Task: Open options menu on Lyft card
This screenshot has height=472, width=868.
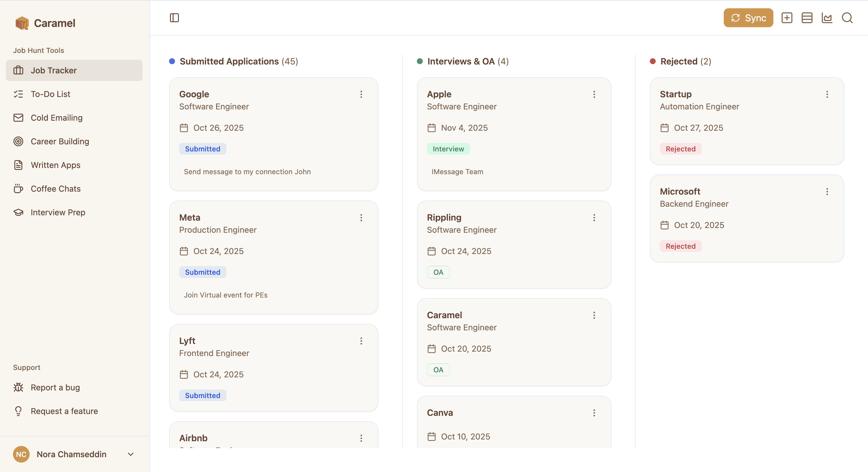Action: pyautogui.click(x=361, y=341)
